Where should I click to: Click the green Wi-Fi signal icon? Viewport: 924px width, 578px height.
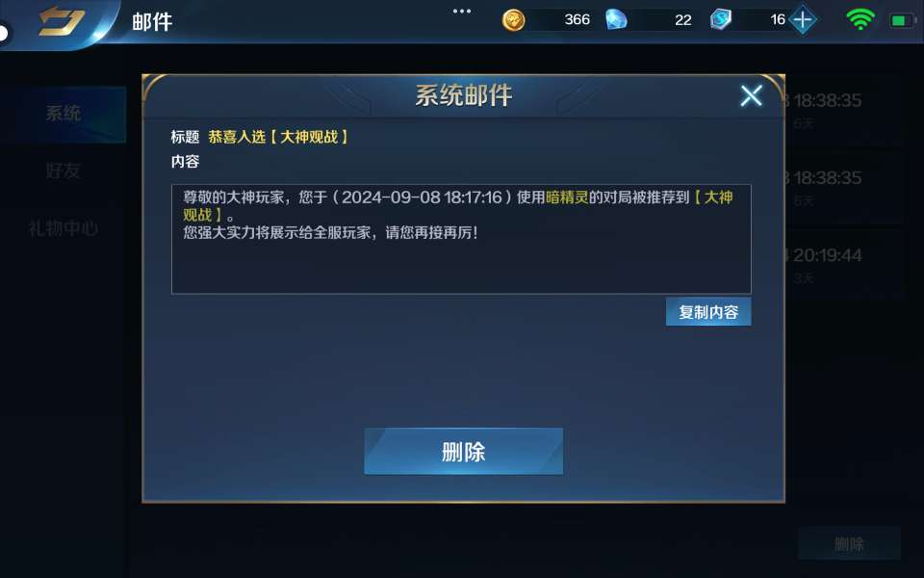[x=860, y=19]
